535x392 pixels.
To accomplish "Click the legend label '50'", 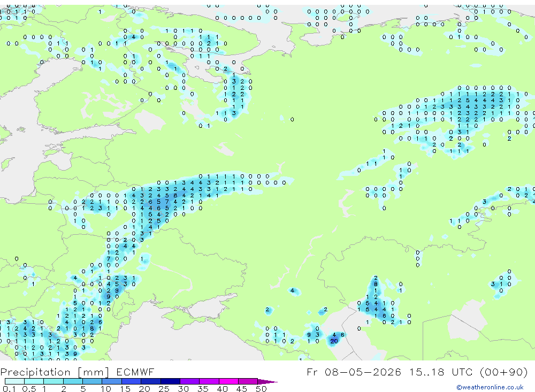I will click(x=261, y=389).
